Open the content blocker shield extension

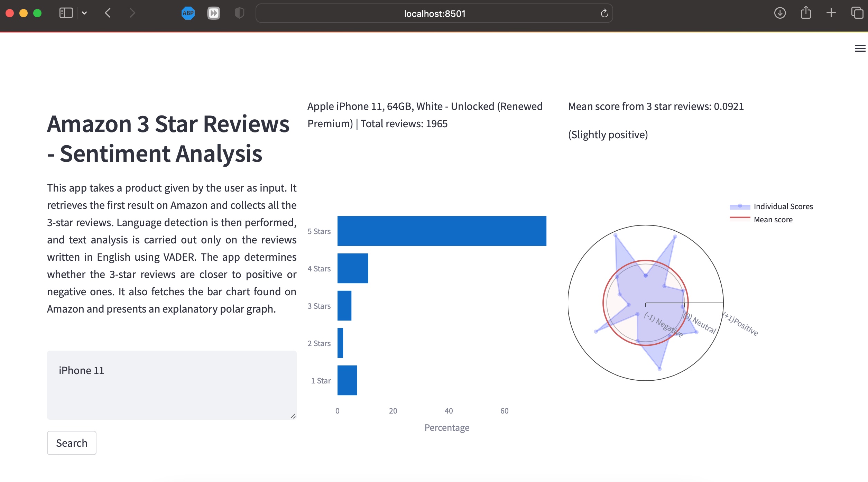pos(239,13)
